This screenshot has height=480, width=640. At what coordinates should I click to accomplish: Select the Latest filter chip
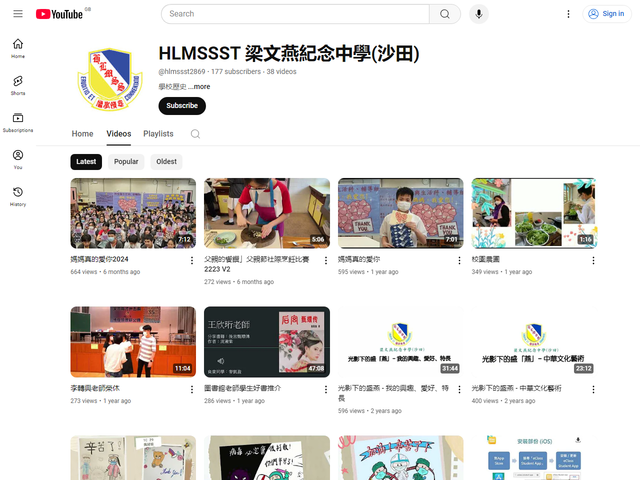[86, 161]
